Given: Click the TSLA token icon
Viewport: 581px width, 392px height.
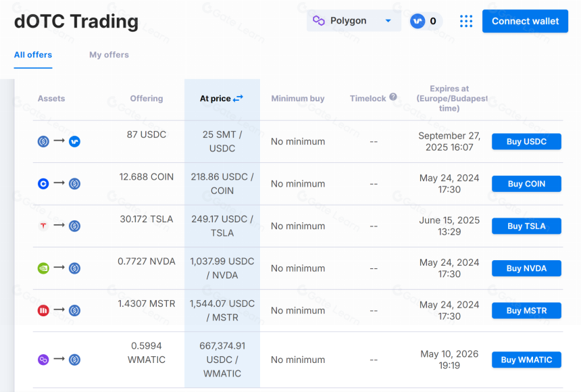Looking at the screenshot, I should click(43, 226).
